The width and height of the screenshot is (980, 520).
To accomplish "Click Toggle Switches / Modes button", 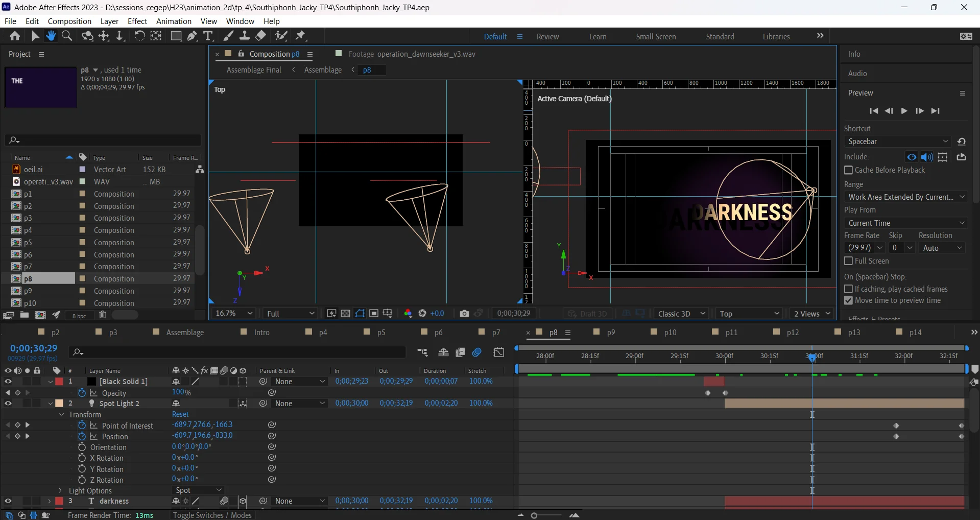I will point(212,515).
